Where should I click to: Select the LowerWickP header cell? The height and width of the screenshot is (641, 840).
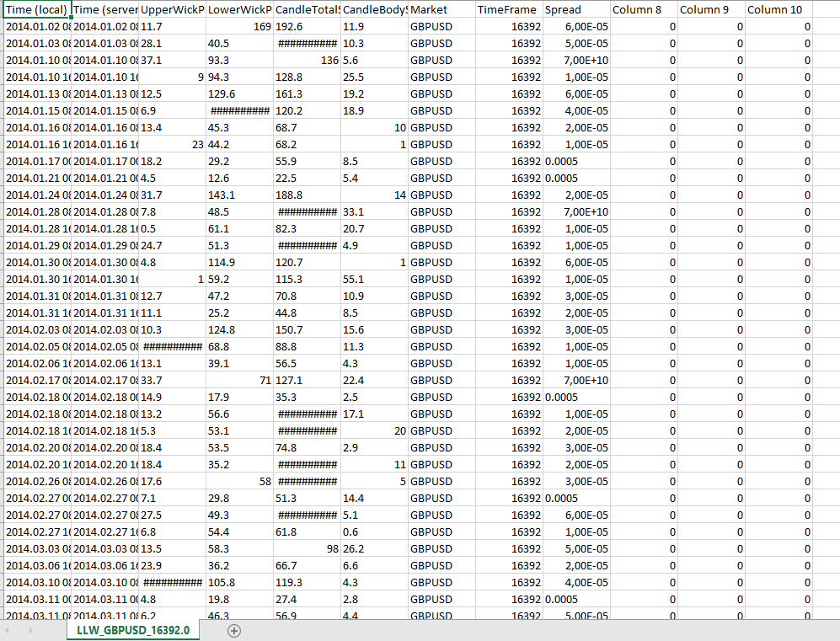pos(240,9)
